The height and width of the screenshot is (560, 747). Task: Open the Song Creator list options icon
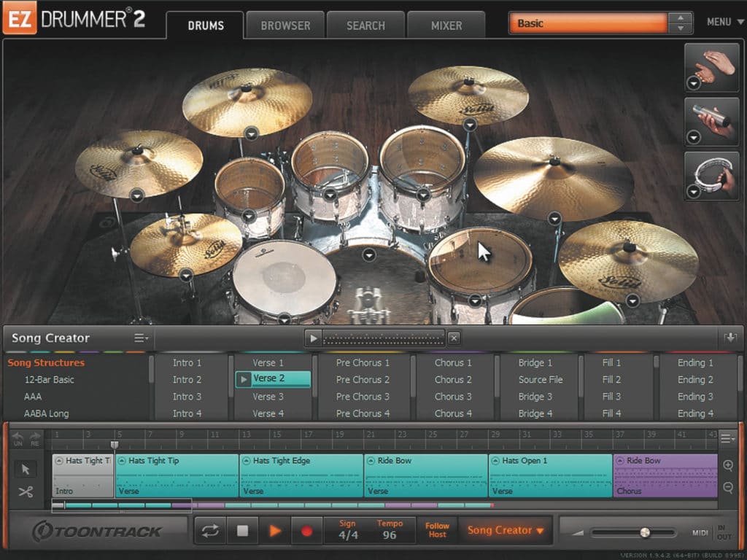click(x=141, y=338)
